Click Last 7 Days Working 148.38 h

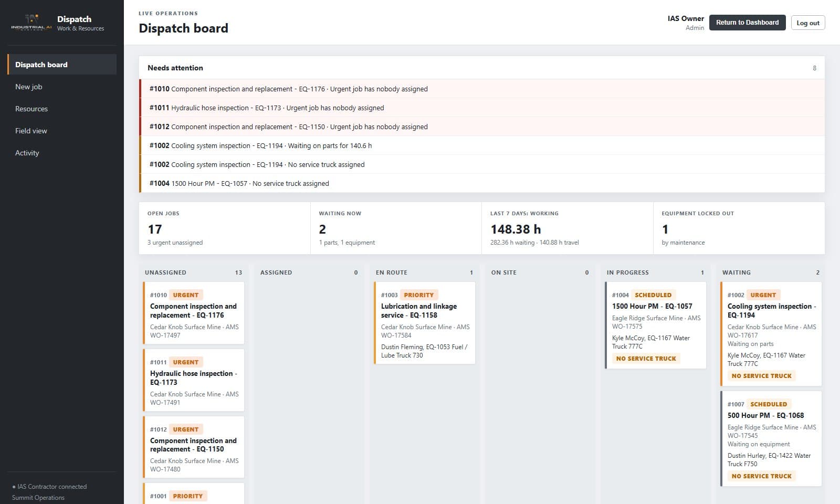point(568,228)
